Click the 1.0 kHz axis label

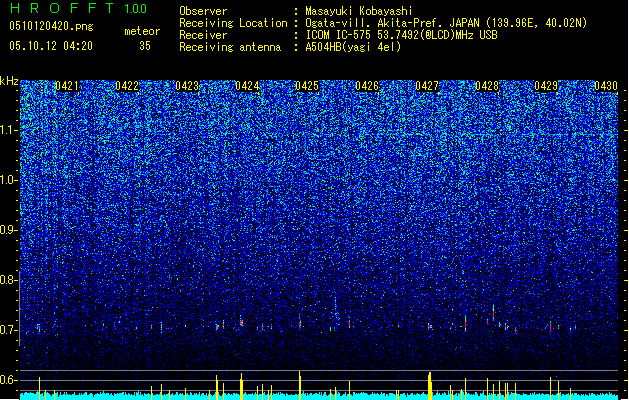[x=9, y=180]
